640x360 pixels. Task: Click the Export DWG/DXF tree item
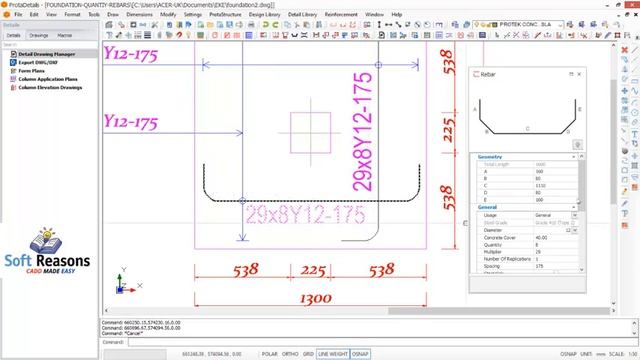[x=38, y=62]
